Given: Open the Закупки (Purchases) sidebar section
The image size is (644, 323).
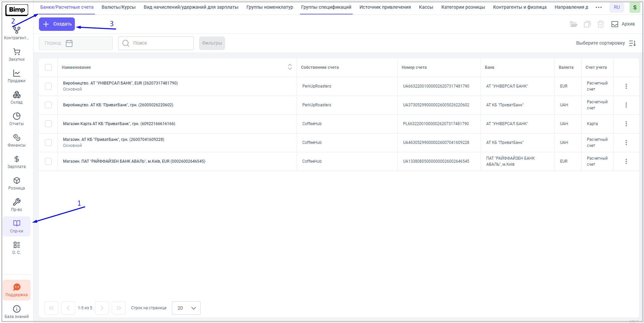Looking at the screenshot, I should (x=16, y=55).
